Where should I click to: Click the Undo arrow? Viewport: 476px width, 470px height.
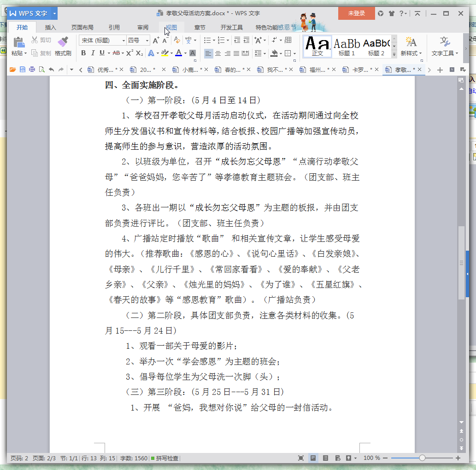click(x=51, y=70)
